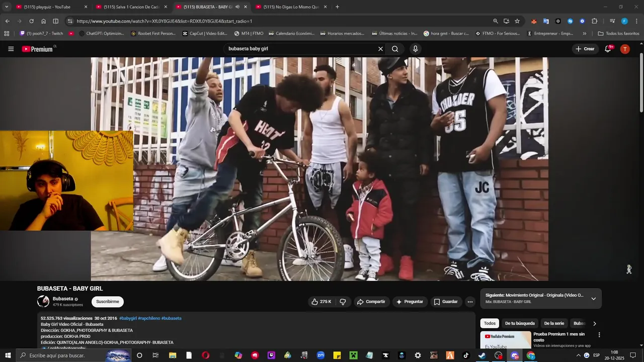The image size is (644, 362).
Task: Open the tab search dropdown arrow
Action: click(7, 7)
